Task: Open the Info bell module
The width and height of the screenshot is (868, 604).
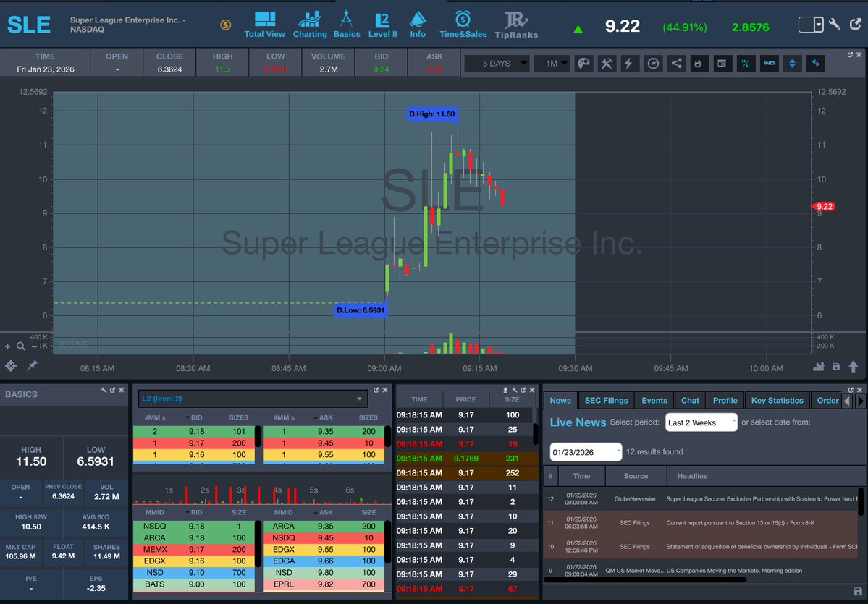Action: pyautogui.click(x=418, y=25)
